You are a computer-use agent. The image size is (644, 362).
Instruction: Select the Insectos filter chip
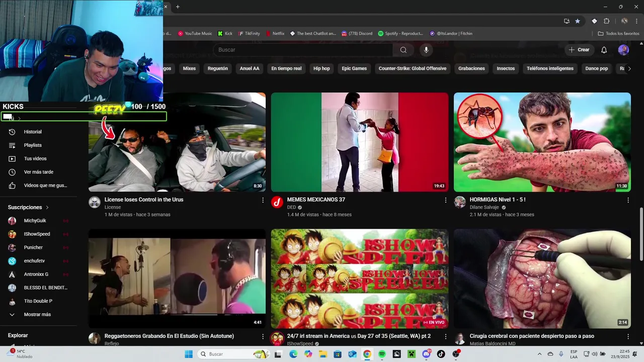(506, 68)
